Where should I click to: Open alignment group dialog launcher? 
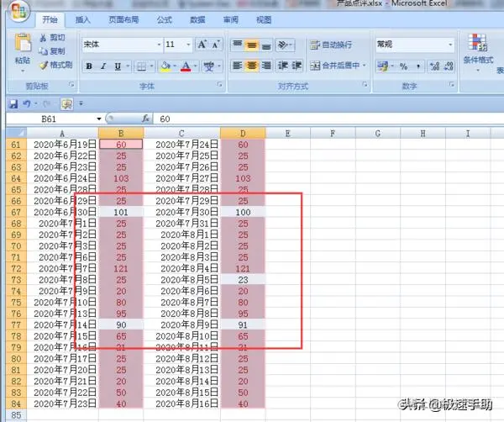click(365, 84)
